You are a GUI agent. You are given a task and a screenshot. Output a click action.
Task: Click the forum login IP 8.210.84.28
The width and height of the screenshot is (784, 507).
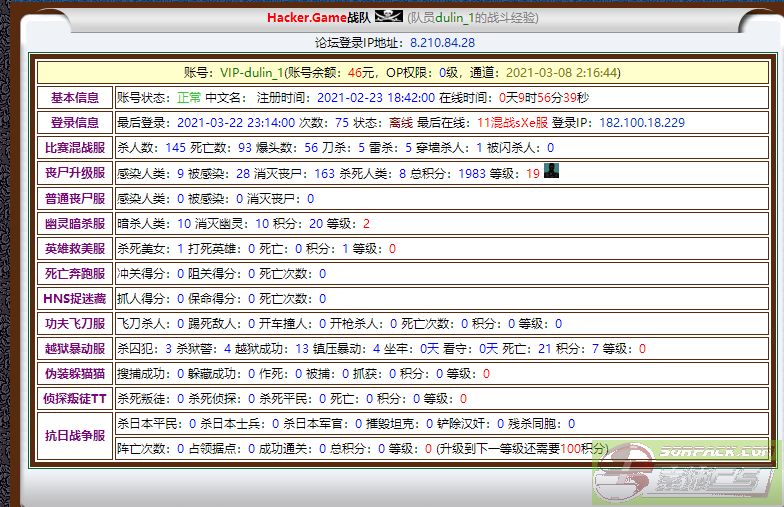click(x=442, y=43)
